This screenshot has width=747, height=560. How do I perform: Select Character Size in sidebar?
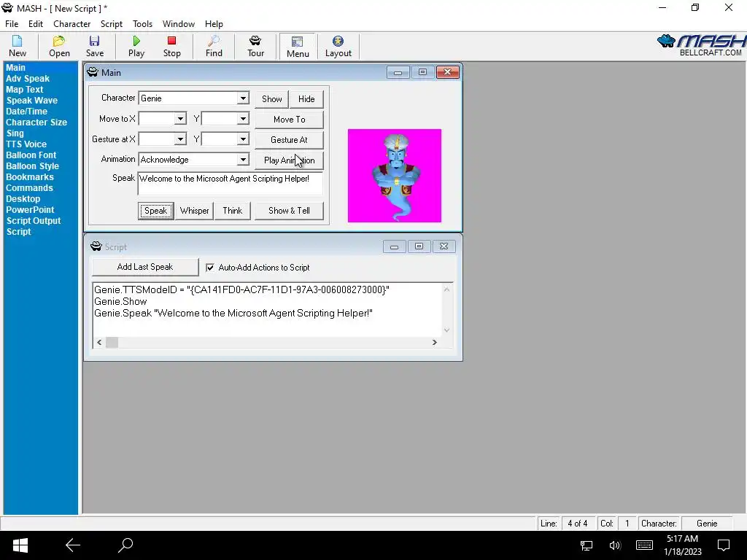36,122
